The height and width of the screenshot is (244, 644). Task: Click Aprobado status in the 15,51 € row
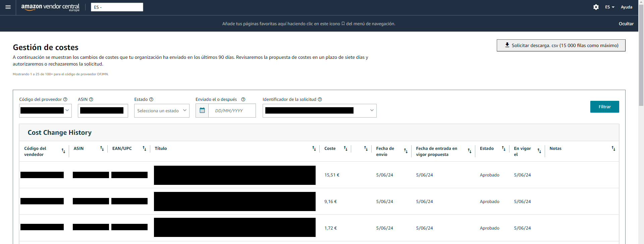(x=489, y=175)
